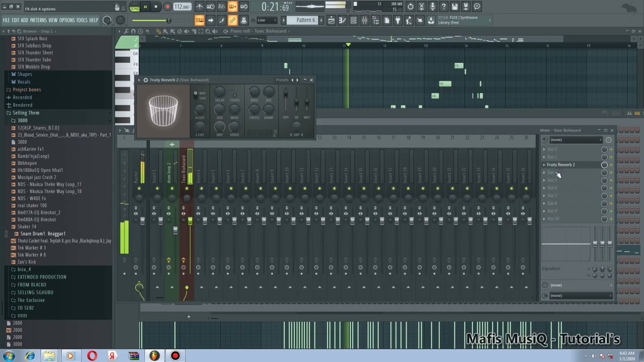This screenshot has width=644, height=362.
Task: Open the typing keyboard to piano option
Action: [199, 20]
